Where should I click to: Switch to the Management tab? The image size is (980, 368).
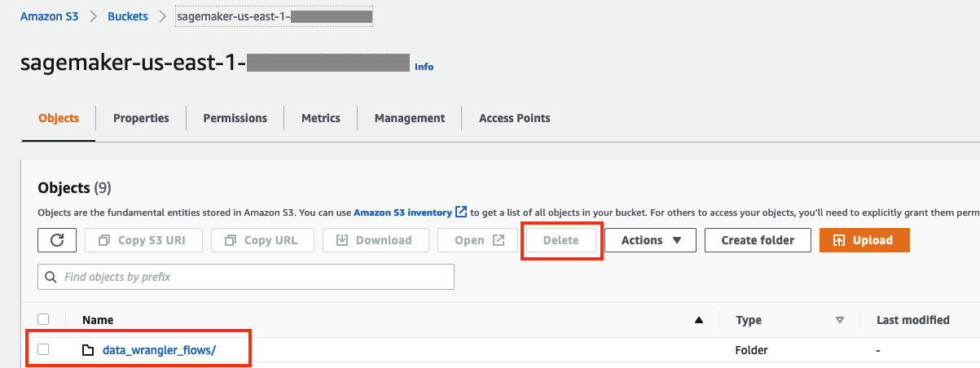click(410, 118)
